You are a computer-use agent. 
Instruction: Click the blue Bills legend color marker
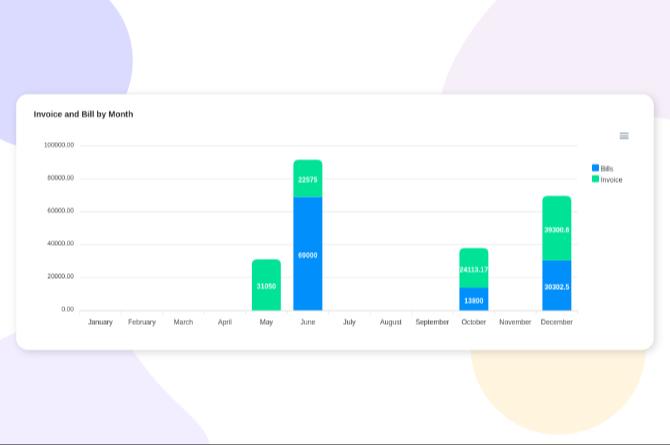(596, 168)
